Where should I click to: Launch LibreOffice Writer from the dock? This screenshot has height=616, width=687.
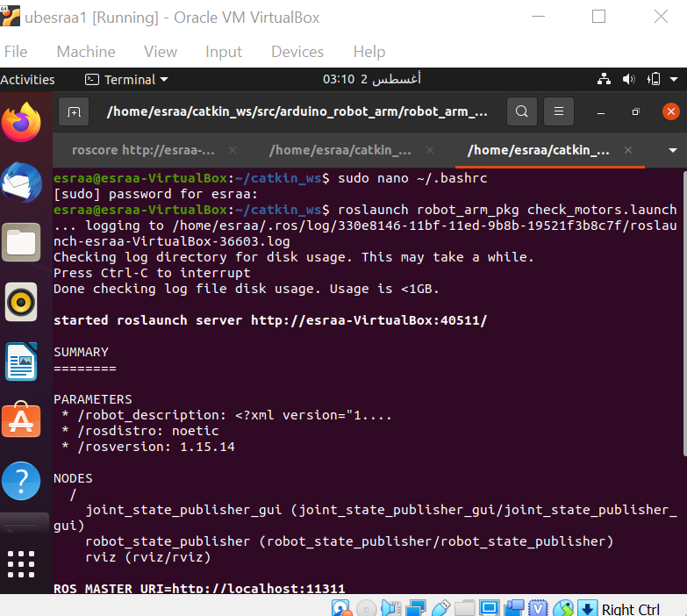point(21,362)
